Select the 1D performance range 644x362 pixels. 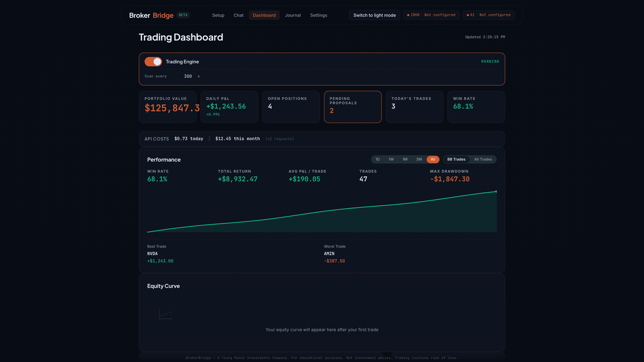click(378, 159)
